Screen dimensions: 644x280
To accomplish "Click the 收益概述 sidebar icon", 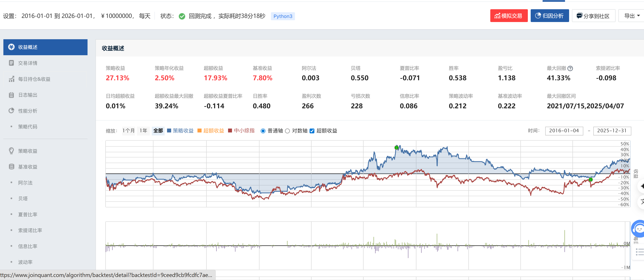I will (x=12, y=47).
